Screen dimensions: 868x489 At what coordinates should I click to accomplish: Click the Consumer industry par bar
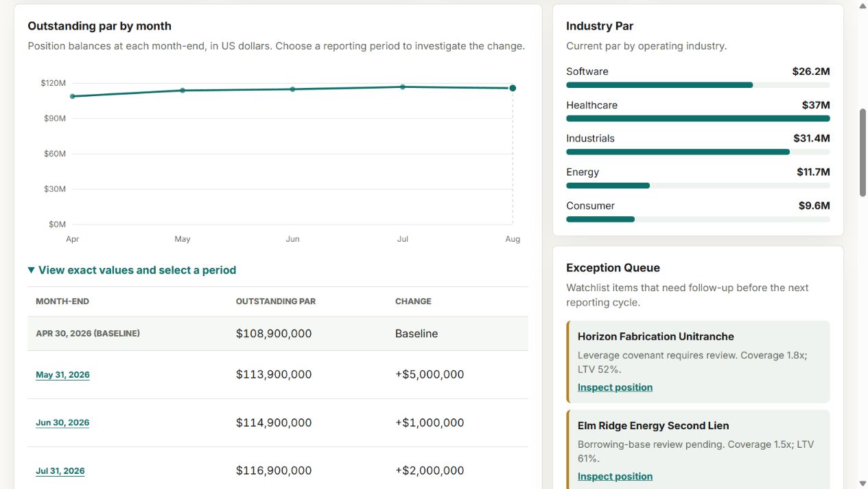pyautogui.click(x=698, y=219)
